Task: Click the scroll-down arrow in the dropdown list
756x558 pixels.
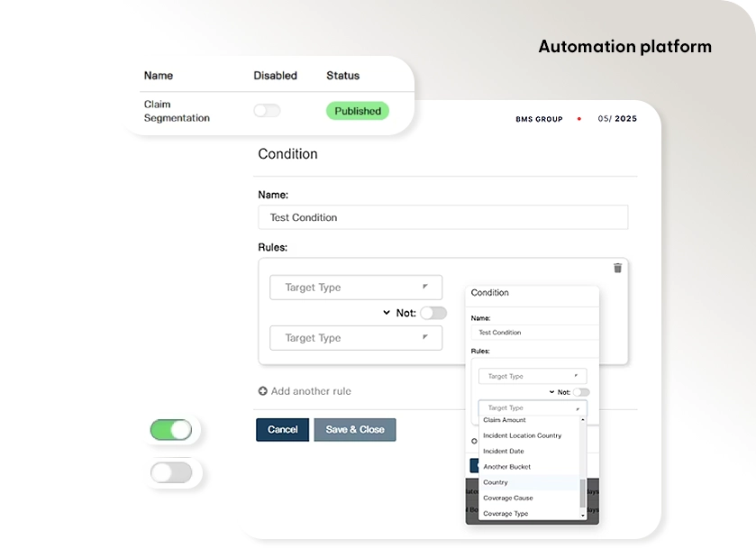Action: (x=582, y=515)
